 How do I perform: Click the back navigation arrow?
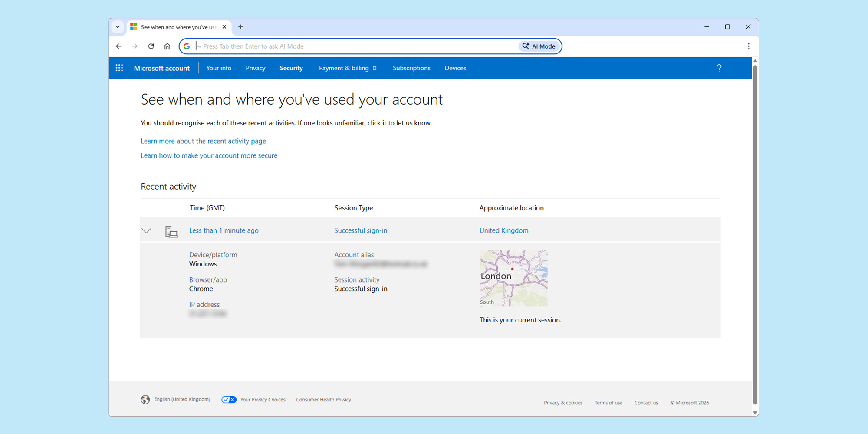[x=118, y=46]
